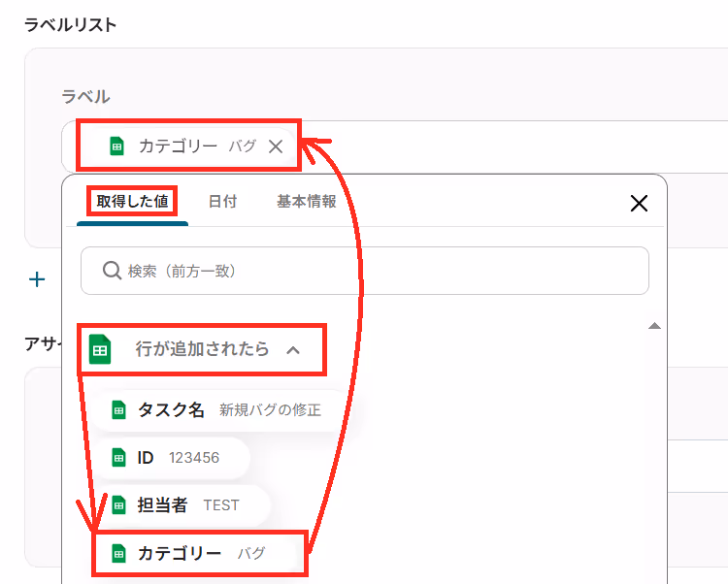The image size is (728, 584).
Task: Click the Sheets icon next to カテゴリー in list
Action: 118,553
